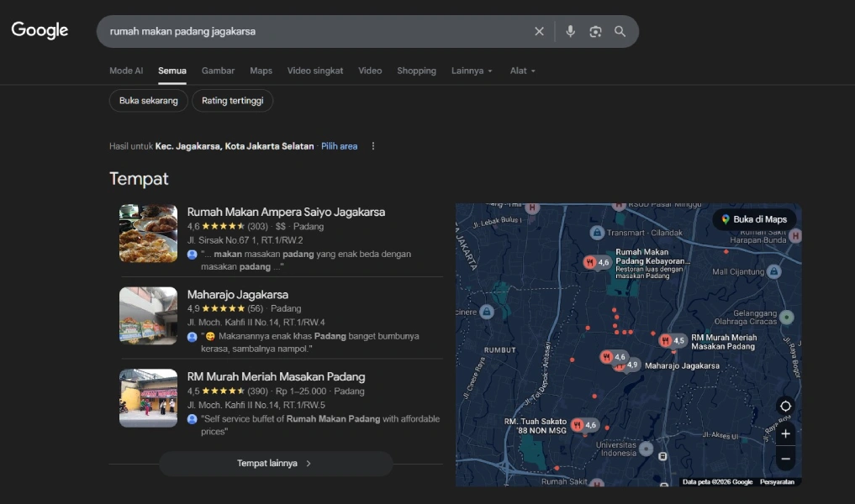Toggle the Buka sekarang filter chip
Viewport: 855px width, 504px height.
(x=148, y=101)
